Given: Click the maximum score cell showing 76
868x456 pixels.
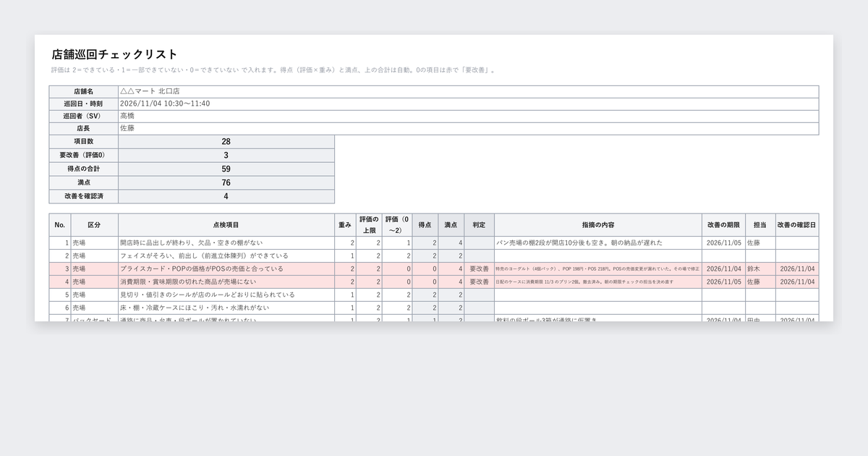Looking at the screenshot, I should tap(226, 183).
